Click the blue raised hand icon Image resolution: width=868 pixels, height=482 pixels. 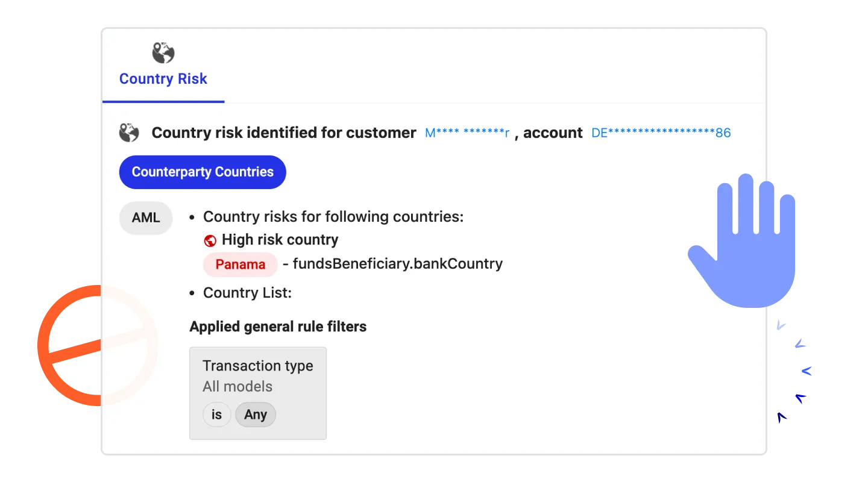tap(745, 241)
